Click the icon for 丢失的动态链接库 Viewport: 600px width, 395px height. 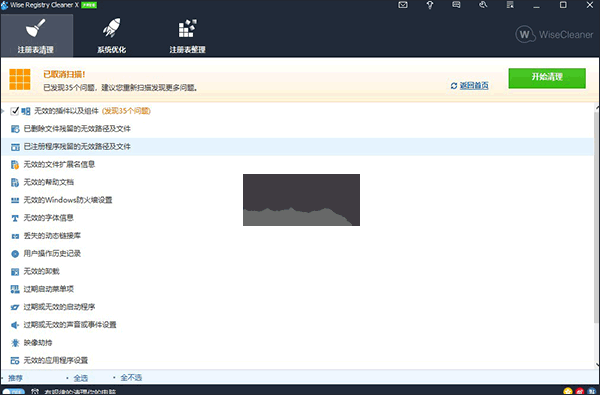(15, 236)
